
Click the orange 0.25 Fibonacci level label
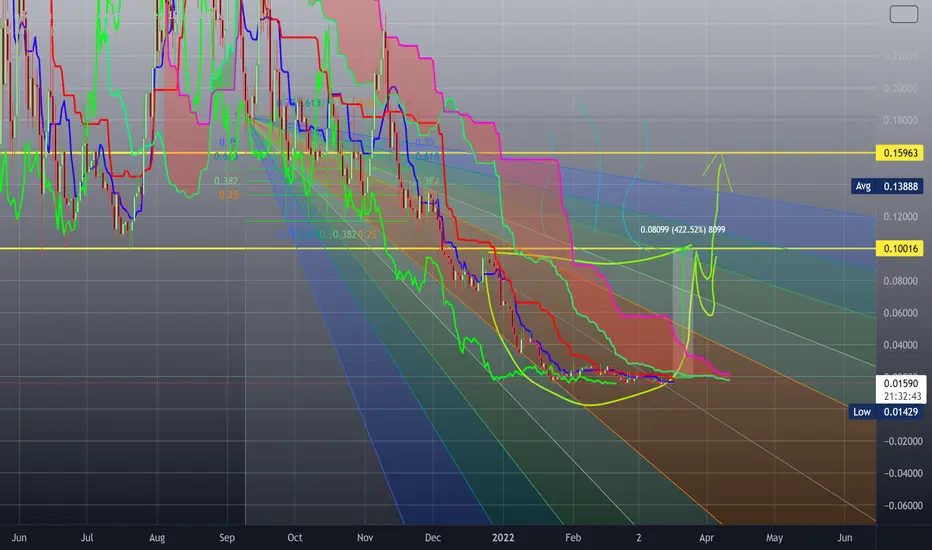(228, 195)
